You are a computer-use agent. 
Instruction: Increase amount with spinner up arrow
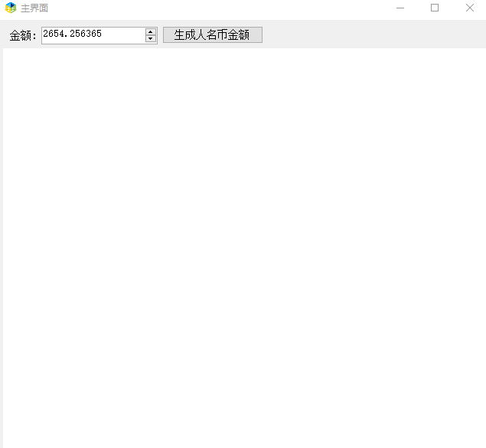[151, 31]
